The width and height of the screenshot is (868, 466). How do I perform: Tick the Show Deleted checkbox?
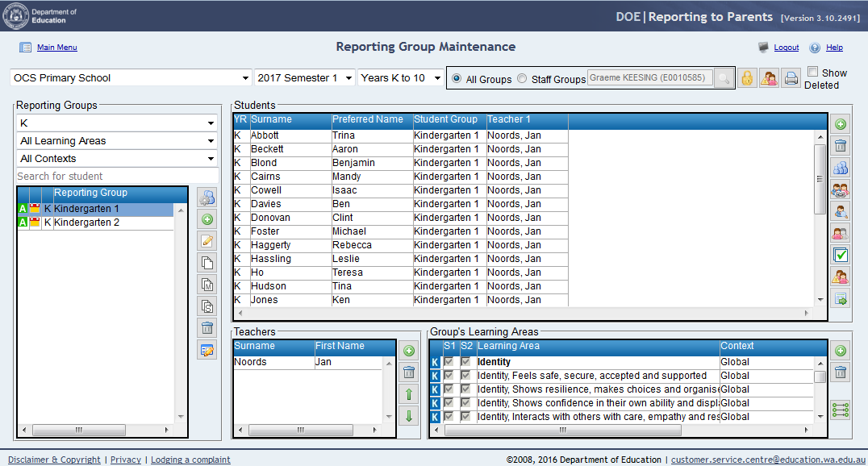pyautogui.click(x=813, y=72)
